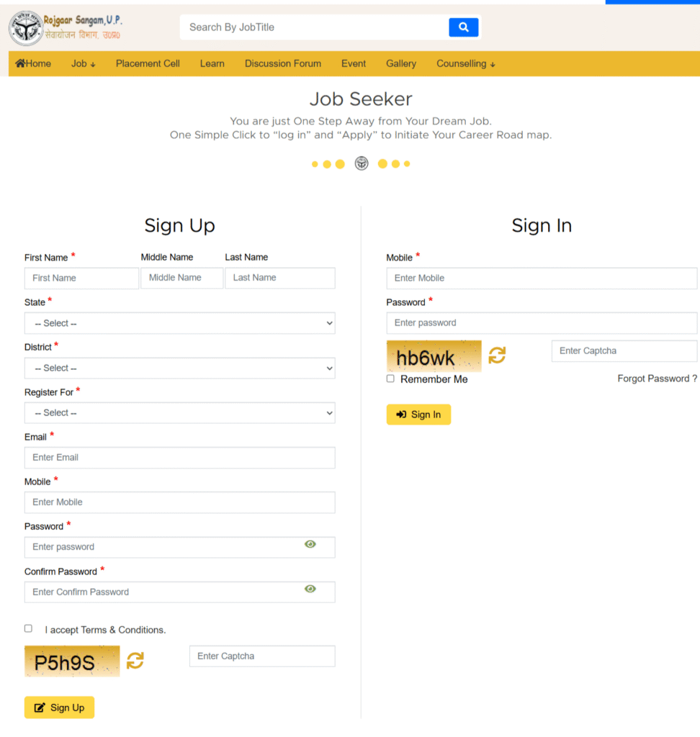Open the State dropdown
The image size is (700, 737).
pos(179,322)
